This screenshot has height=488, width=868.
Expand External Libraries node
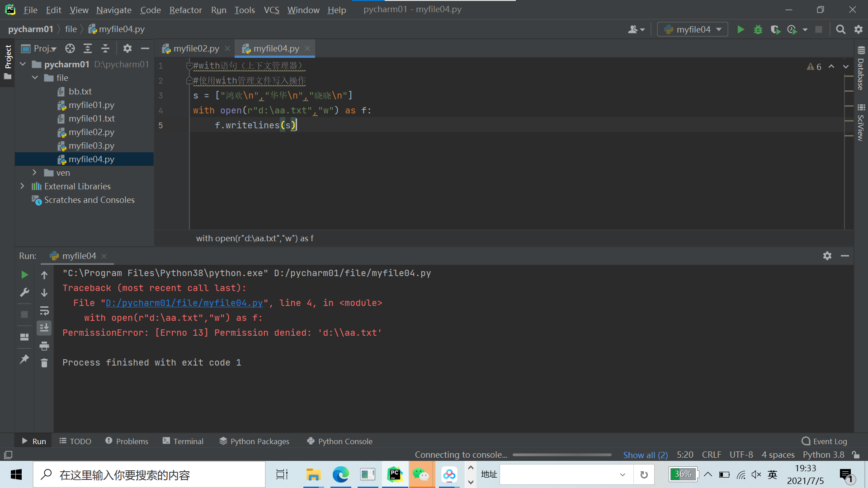pos(23,186)
